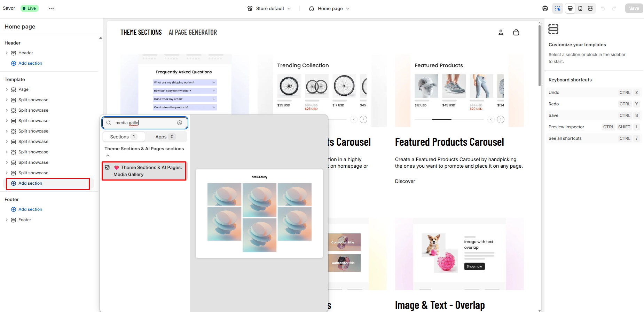Click the Header section grid icon
The width and height of the screenshot is (644, 312).
(x=14, y=53)
